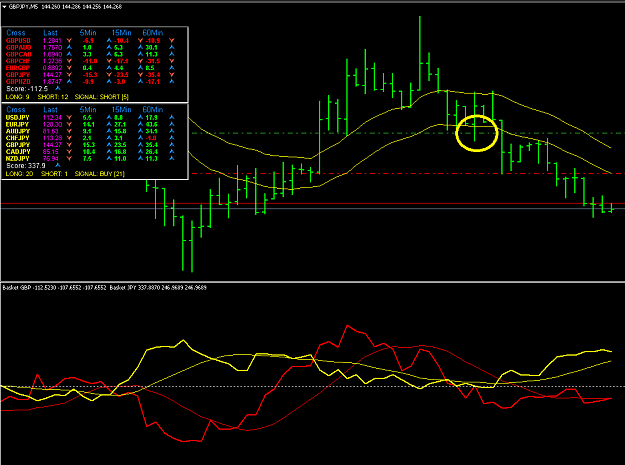625x465 pixels.
Task: Click SIGNAL: BUY [21] text
Action: [x=100, y=174]
